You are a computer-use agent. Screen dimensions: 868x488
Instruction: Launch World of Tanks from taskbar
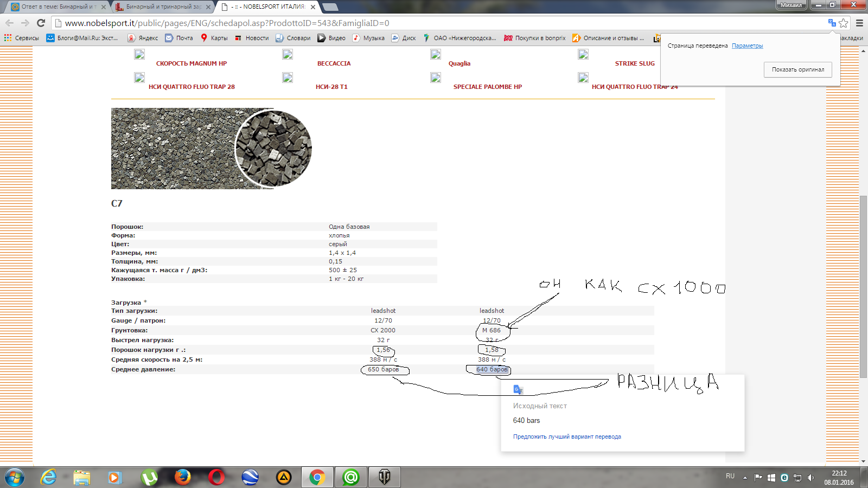click(384, 477)
